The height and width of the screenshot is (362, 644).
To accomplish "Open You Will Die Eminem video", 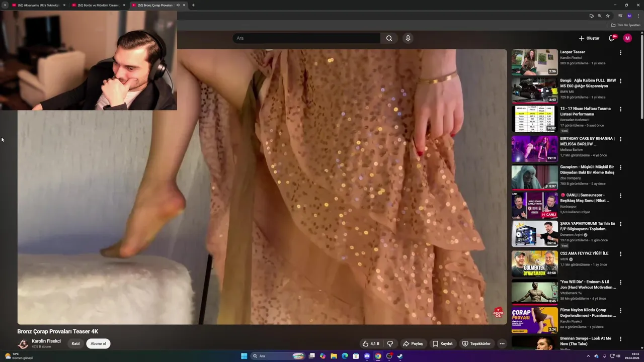I will [x=588, y=285].
